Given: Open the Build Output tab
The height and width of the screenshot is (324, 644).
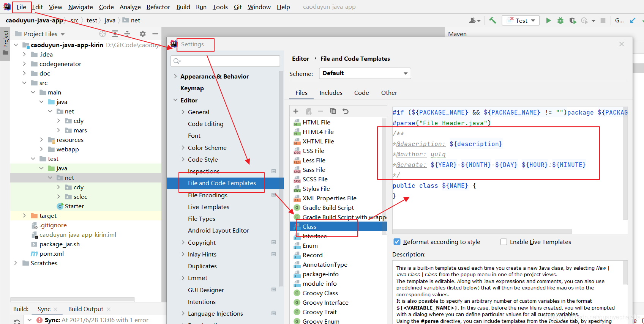Looking at the screenshot, I should click(x=86, y=309).
